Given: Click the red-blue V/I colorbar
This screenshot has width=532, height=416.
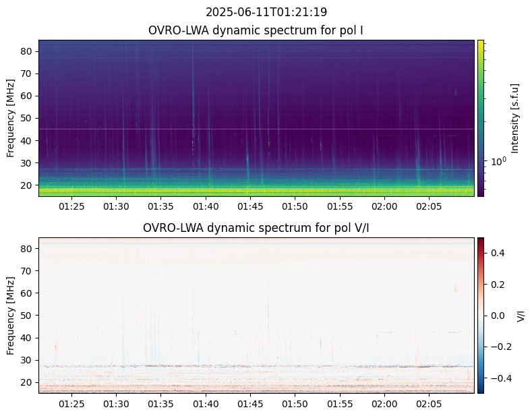Looking at the screenshot, I should [x=481, y=315].
